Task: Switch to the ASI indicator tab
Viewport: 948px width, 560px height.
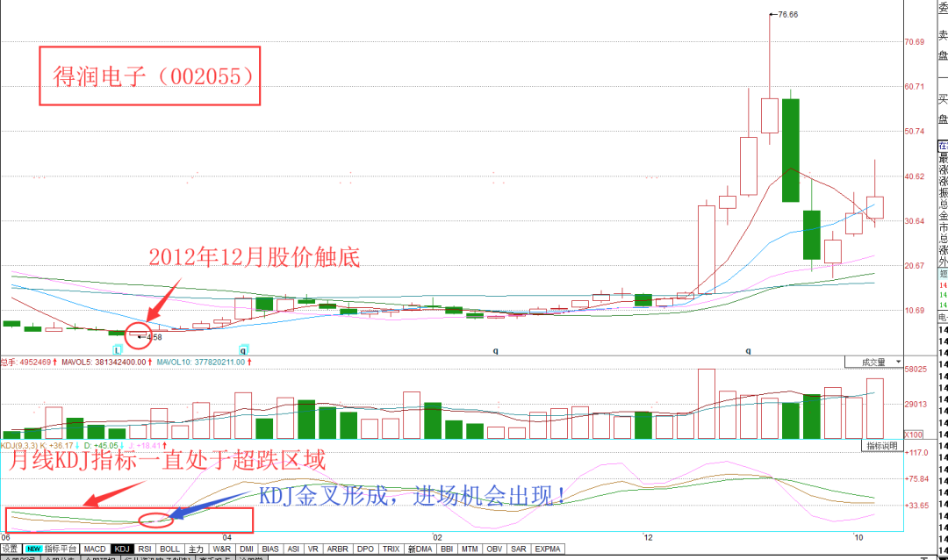Action: [x=293, y=549]
